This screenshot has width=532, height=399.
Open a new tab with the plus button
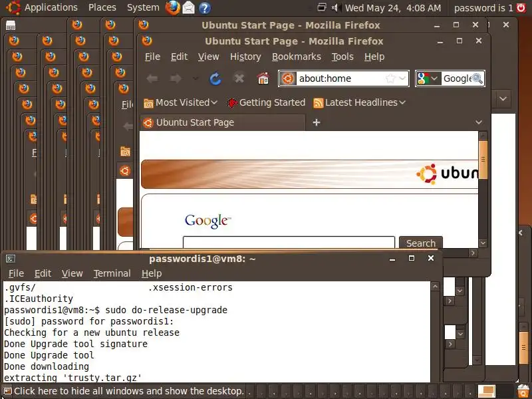tap(317, 122)
